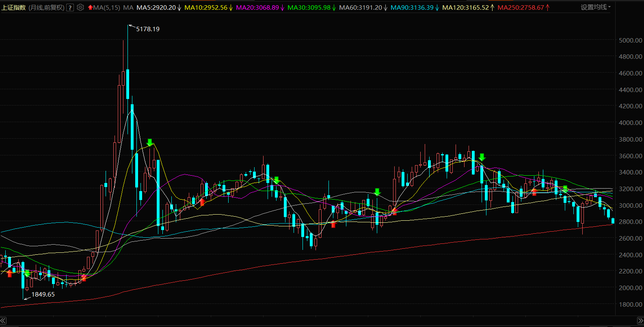Click the 1800.00 price axis label
Image resolution: width=644 pixels, height=327 pixels.
pos(631,304)
